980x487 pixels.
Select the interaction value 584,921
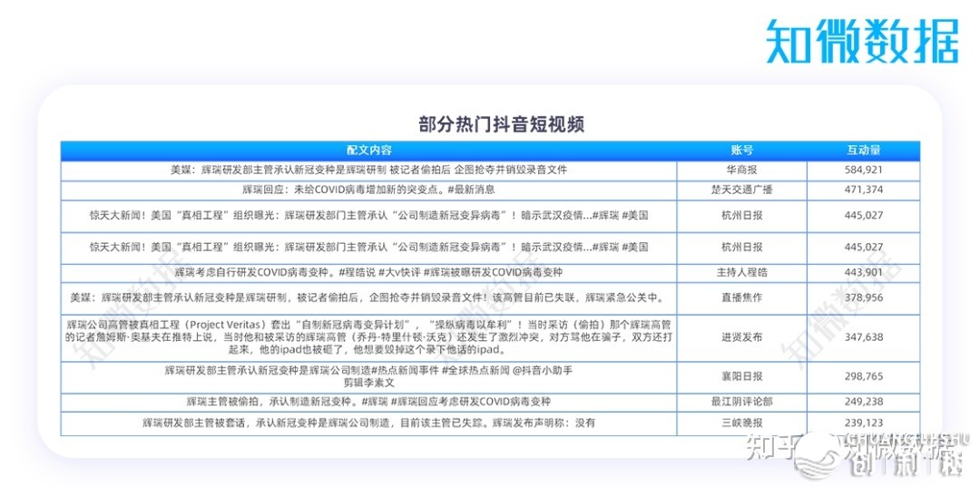[x=863, y=170]
